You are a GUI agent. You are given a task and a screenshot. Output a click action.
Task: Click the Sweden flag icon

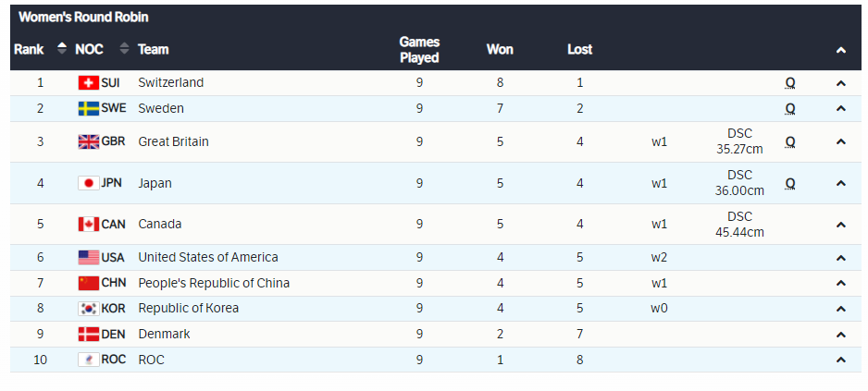coord(89,109)
